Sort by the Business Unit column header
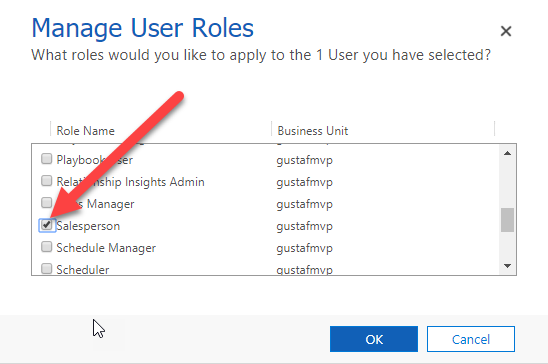The image size is (548, 364). click(313, 131)
